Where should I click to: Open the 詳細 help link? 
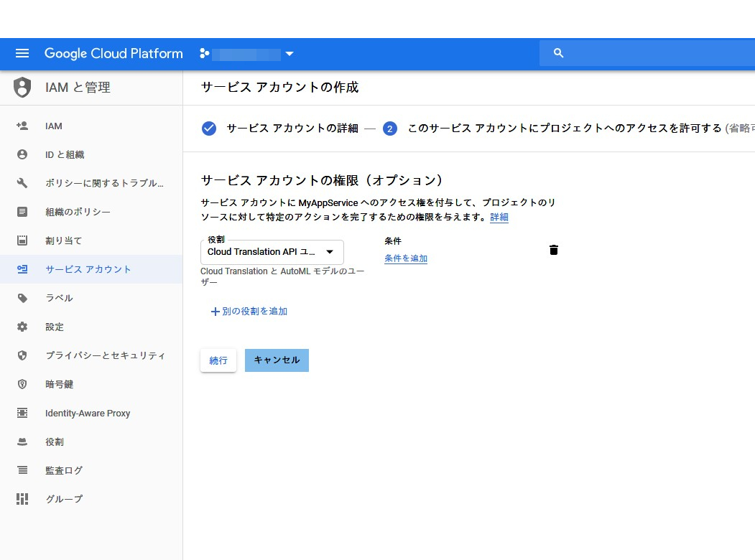tap(499, 218)
